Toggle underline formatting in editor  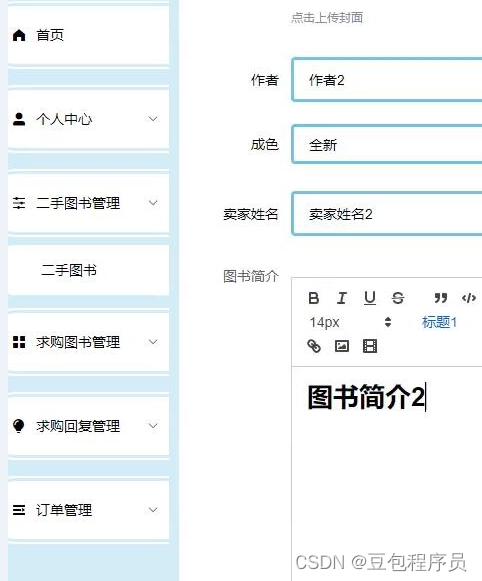pos(369,298)
